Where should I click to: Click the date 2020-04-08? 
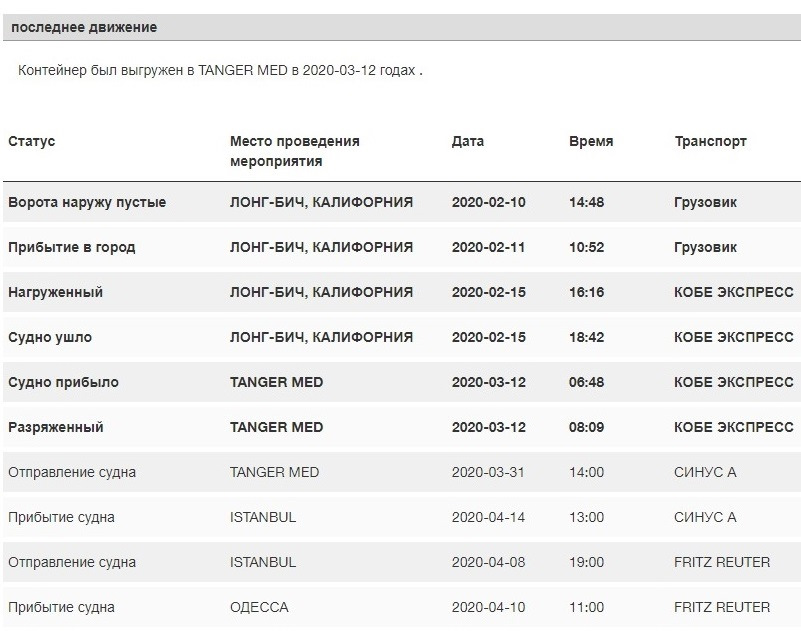488,562
